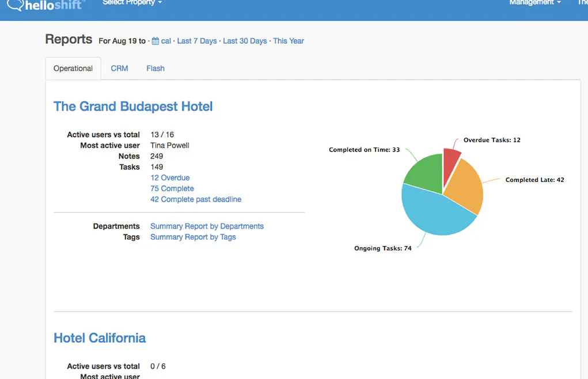Click the Completed on Time: 33 label
This screenshot has height=379, width=588.
364,150
